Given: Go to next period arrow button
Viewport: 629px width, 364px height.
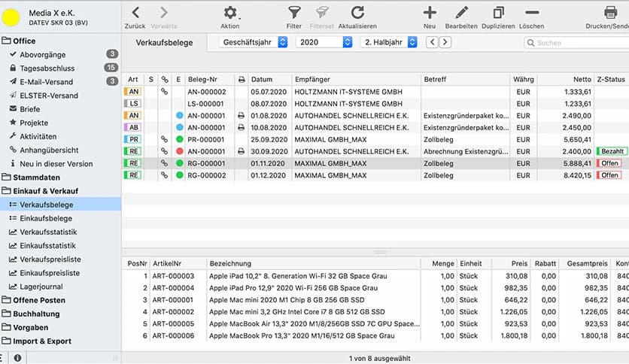Looking at the screenshot, I should [445, 42].
